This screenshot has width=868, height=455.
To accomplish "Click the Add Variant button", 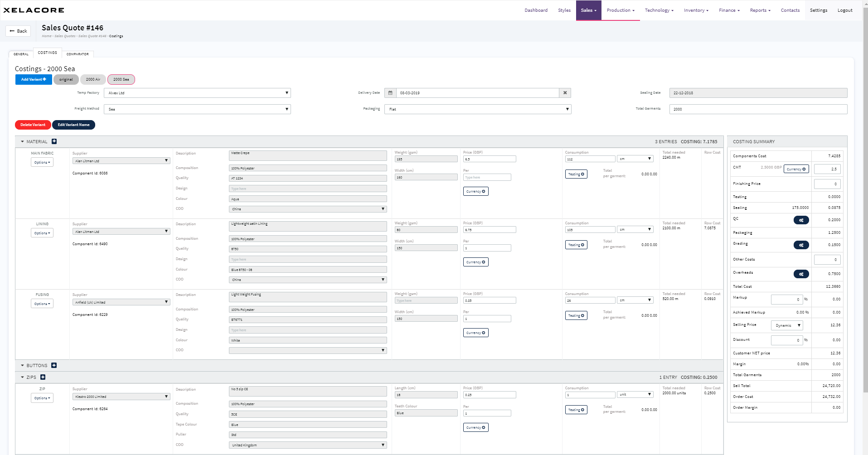I will tap(34, 79).
